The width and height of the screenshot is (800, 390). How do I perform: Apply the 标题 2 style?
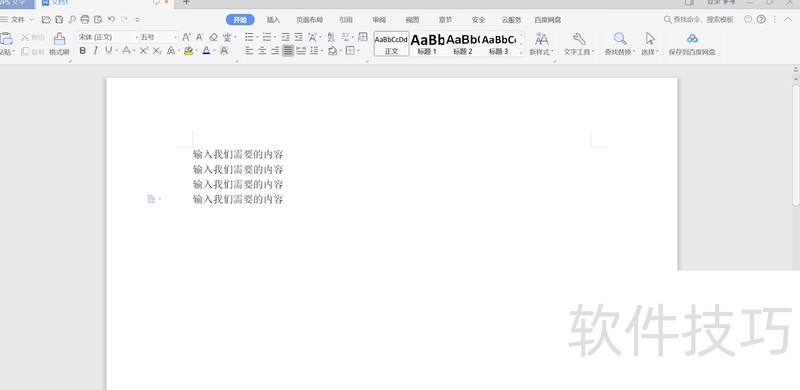463,44
